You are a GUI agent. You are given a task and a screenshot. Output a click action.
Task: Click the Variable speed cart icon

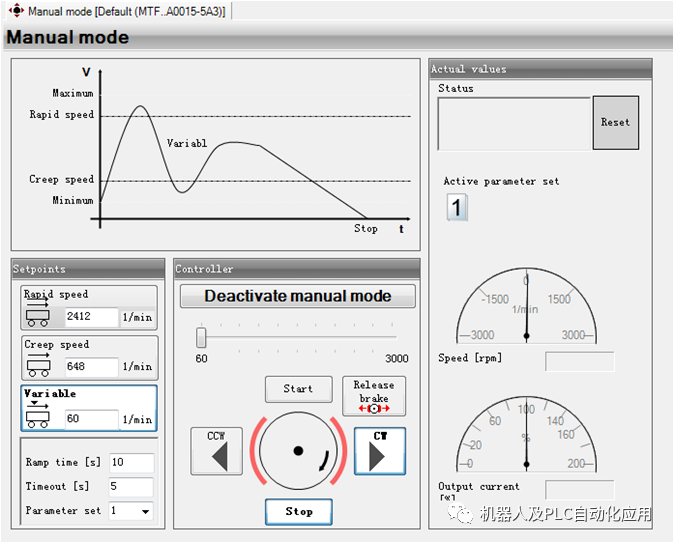tap(38, 416)
